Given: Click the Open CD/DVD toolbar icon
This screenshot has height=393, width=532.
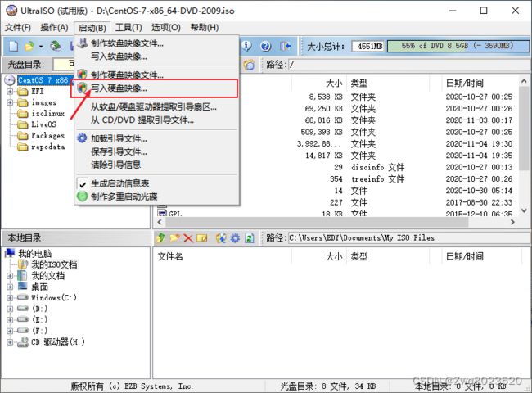Looking at the screenshot, I should 56,46.
